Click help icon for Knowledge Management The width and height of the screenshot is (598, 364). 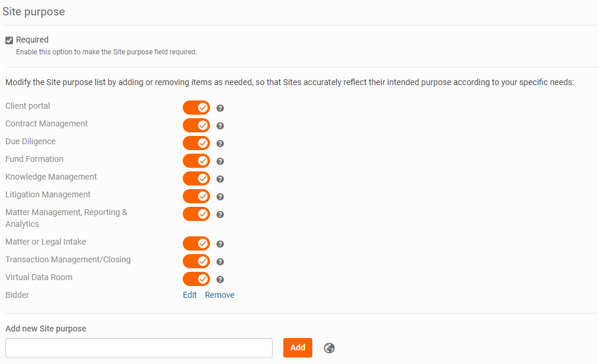tap(220, 179)
